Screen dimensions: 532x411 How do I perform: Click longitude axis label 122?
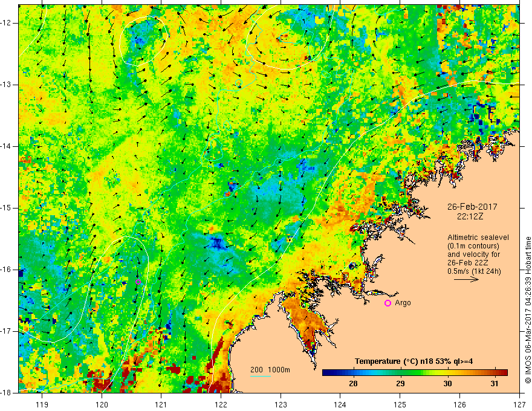coord(221,404)
